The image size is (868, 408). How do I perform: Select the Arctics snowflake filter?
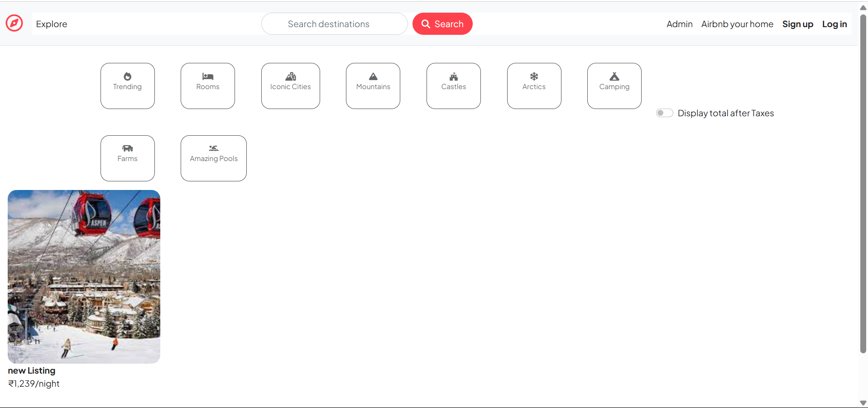(534, 86)
